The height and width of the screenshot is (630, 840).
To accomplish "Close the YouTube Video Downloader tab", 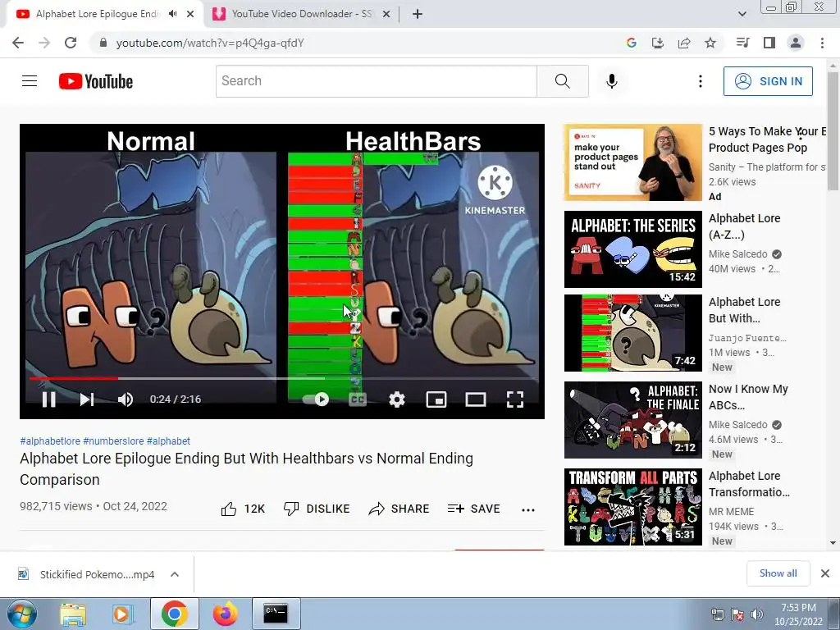I will coord(386,14).
